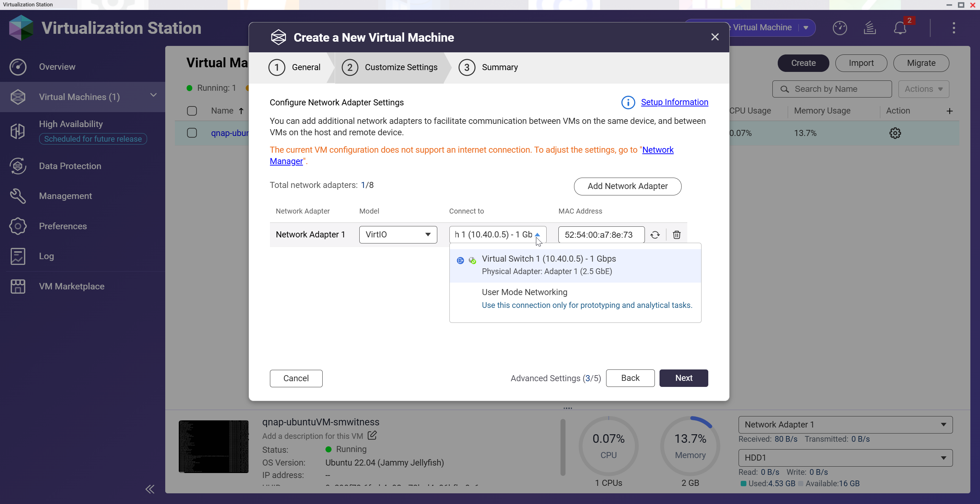Regenerate MAC address with refresh icon
980x504 pixels.
[655, 235]
